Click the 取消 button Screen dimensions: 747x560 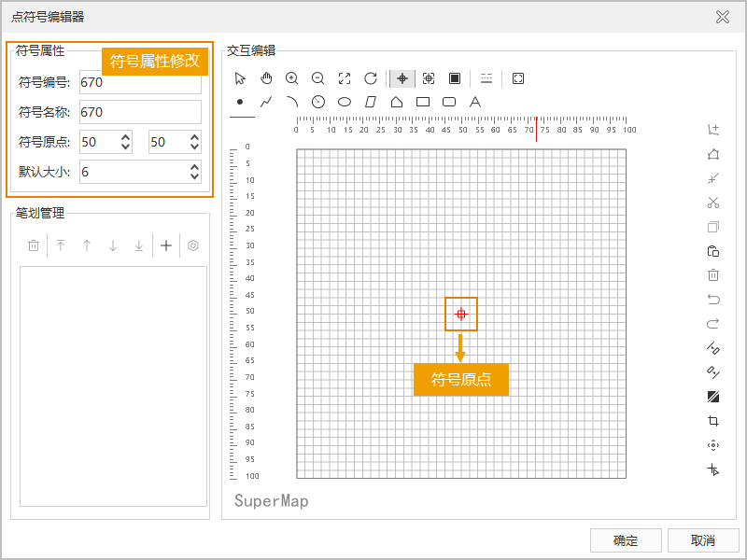703,540
